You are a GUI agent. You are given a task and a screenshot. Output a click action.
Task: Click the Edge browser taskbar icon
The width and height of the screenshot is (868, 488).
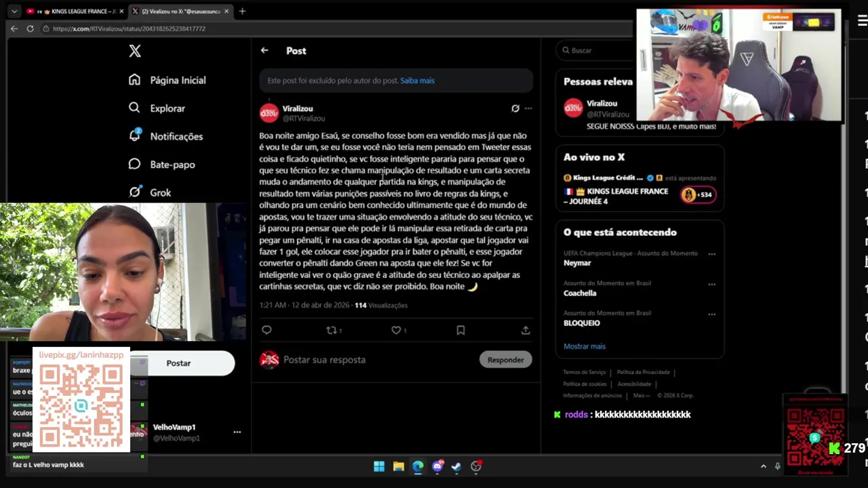tap(418, 466)
